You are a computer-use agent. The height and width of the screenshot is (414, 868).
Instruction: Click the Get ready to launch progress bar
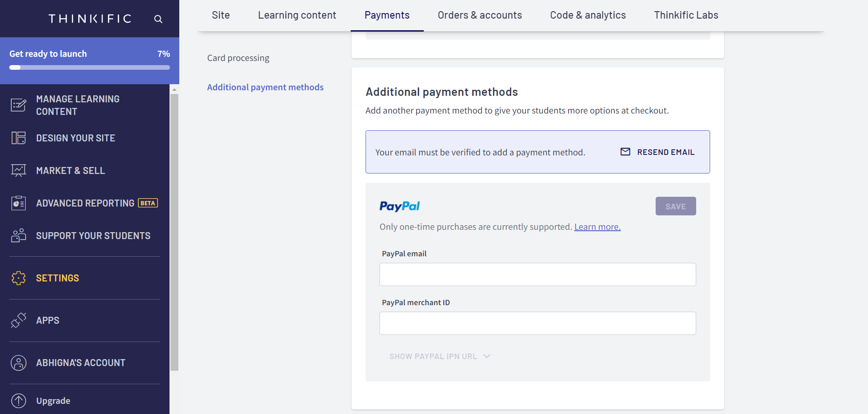[89, 67]
